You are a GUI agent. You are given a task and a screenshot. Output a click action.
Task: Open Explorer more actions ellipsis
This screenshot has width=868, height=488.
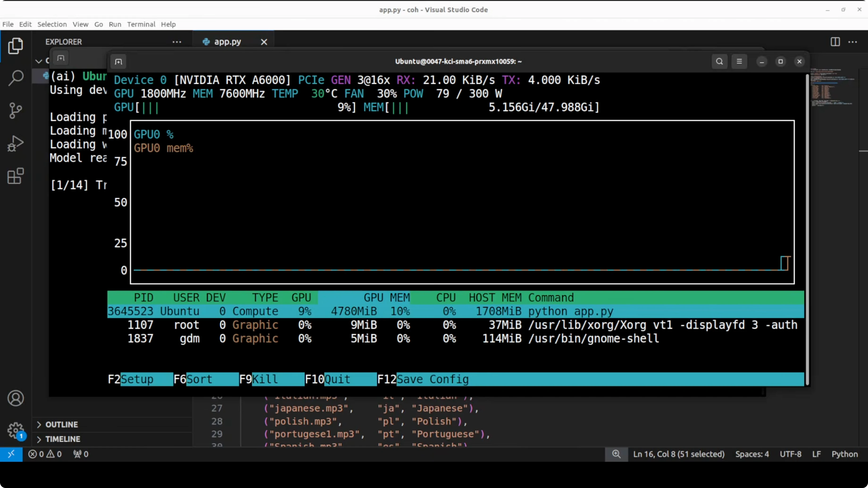(177, 42)
